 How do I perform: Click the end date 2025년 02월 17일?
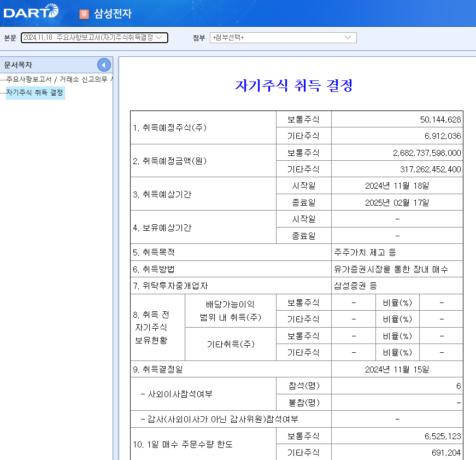397,203
